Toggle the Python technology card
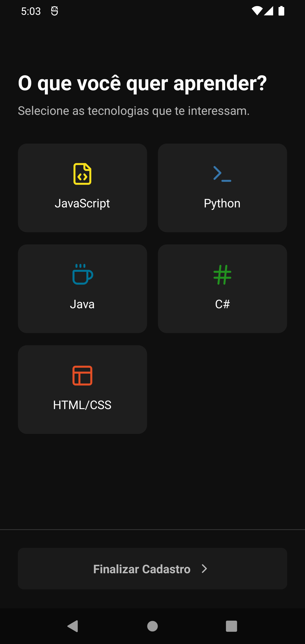Screen dimensions: 305x644 click(x=222, y=188)
